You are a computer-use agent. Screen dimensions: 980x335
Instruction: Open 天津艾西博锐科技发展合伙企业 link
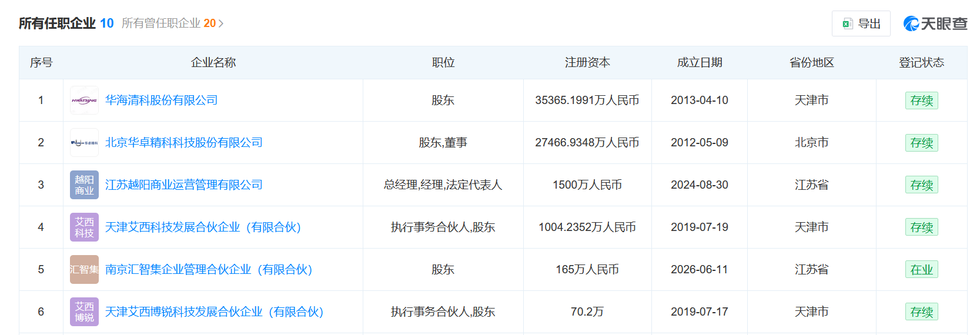click(214, 312)
